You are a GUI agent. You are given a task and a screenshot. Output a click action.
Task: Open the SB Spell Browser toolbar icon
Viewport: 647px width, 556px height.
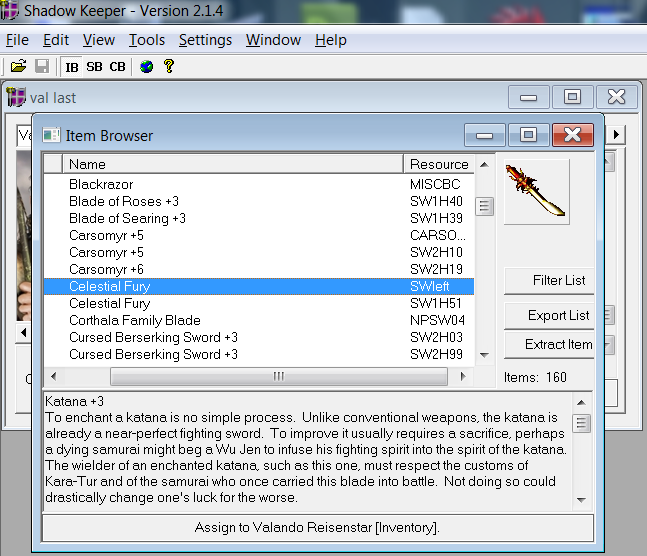pos(94,67)
